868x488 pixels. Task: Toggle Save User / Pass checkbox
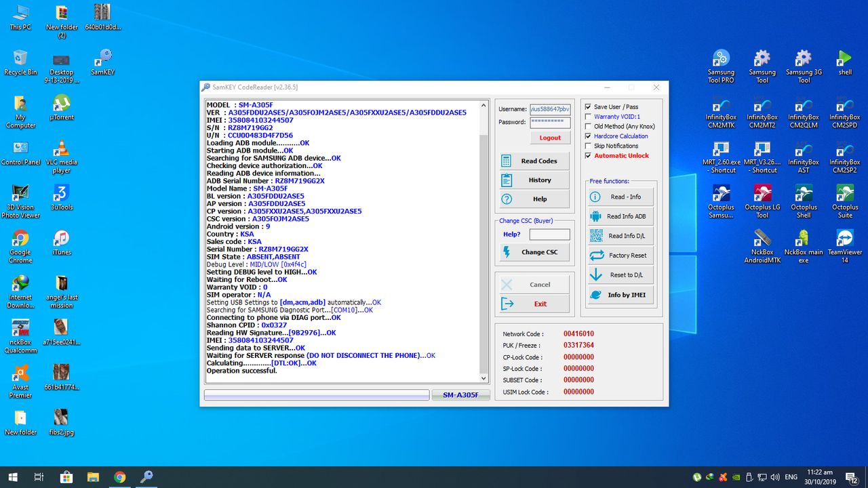[589, 107]
